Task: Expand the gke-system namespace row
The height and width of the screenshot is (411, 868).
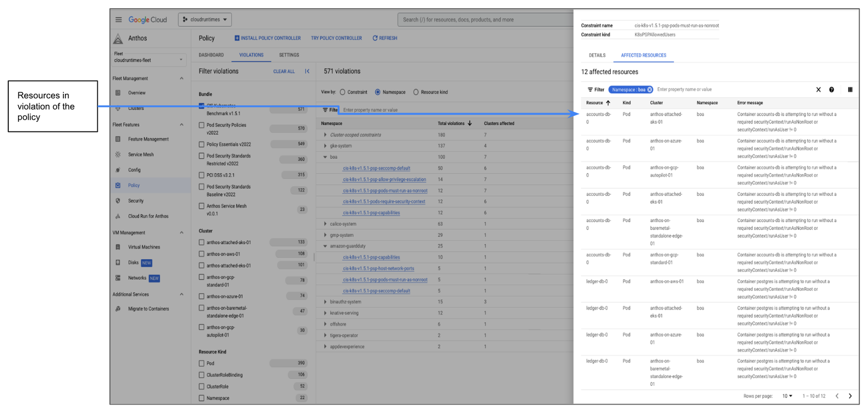Action: click(x=325, y=146)
